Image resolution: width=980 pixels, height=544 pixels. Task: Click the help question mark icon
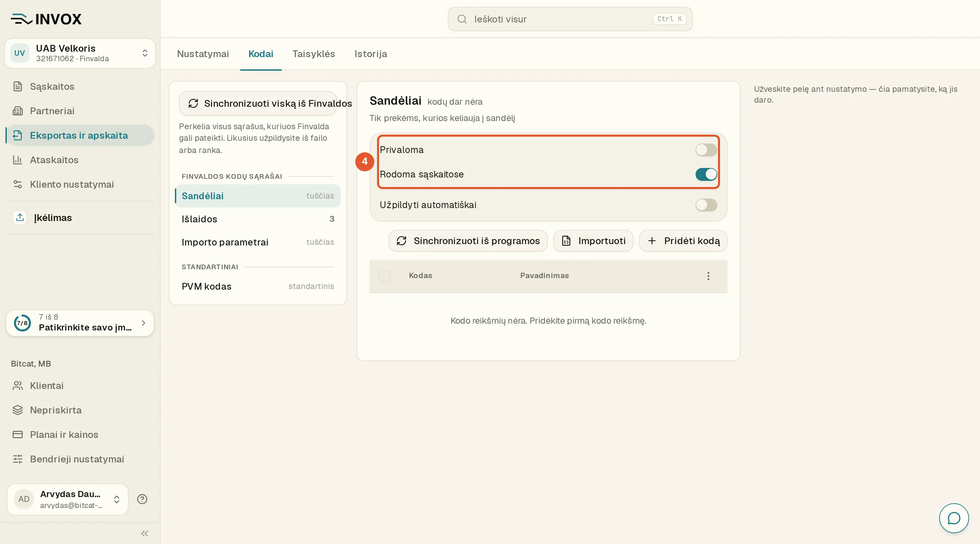tap(142, 499)
